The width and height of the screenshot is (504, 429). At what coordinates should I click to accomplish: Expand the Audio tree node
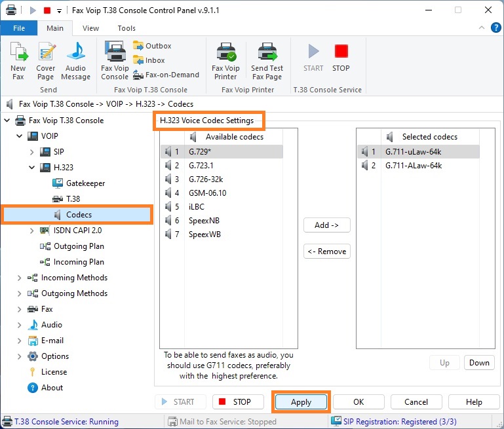19,325
